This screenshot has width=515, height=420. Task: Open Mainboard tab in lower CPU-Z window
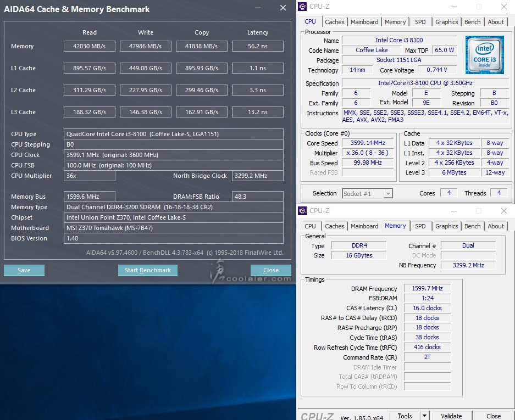[364, 226]
